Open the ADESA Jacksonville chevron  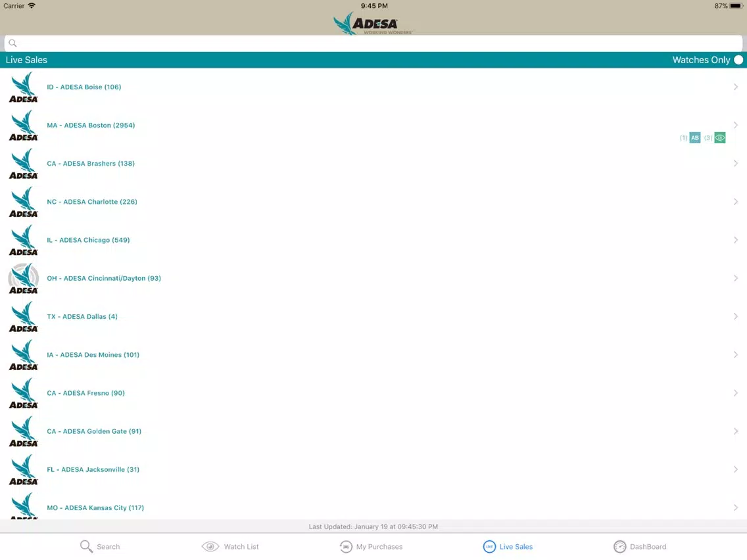(736, 469)
